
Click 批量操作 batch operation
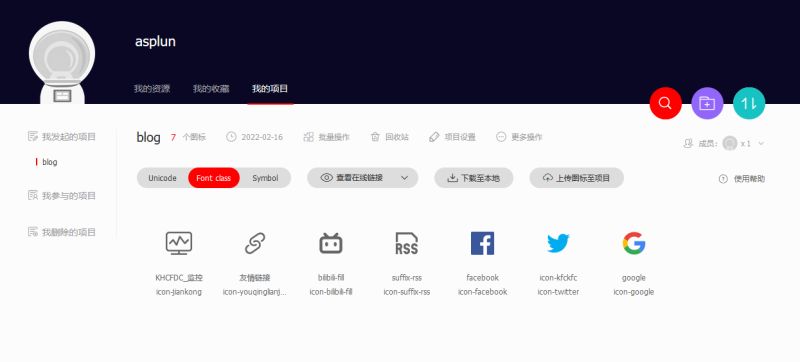(x=327, y=137)
